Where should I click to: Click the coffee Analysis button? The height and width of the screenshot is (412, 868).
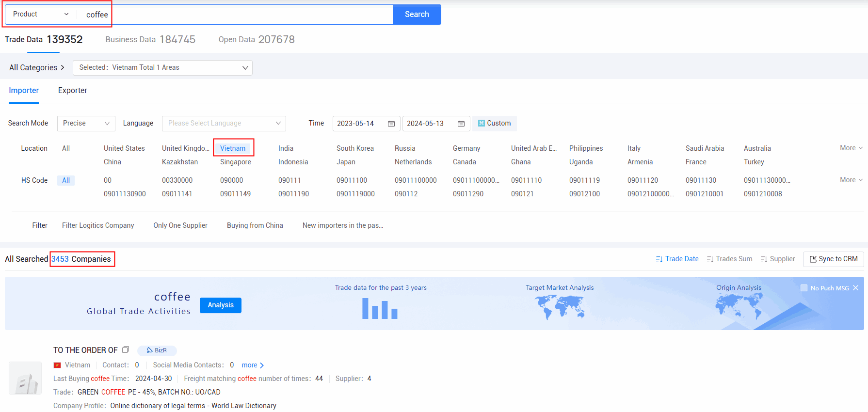(221, 305)
